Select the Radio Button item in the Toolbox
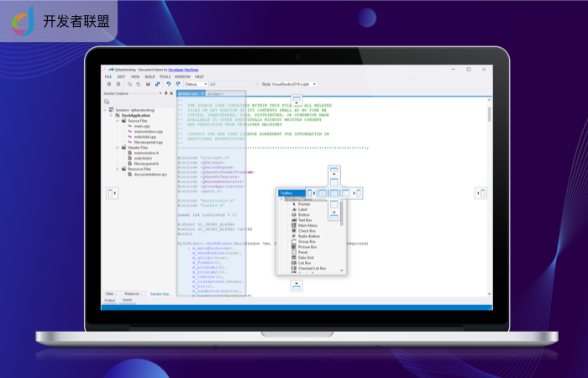This screenshot has height=378, width=588. coord(307,236)
